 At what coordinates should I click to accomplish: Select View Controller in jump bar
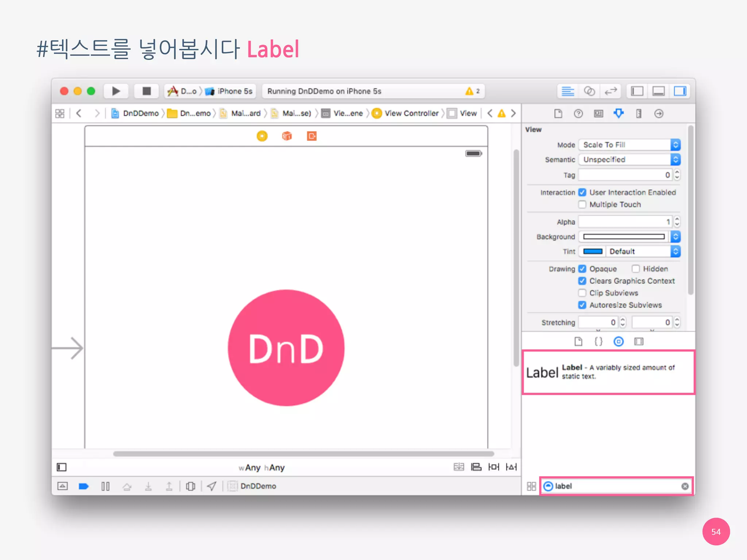[x=405, y=113]
